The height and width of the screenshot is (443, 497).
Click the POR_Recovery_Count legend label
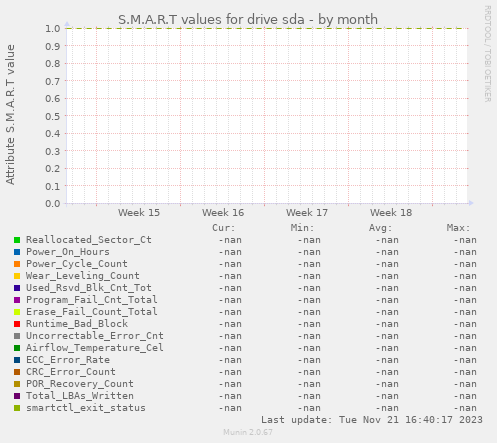click(80, 384)
